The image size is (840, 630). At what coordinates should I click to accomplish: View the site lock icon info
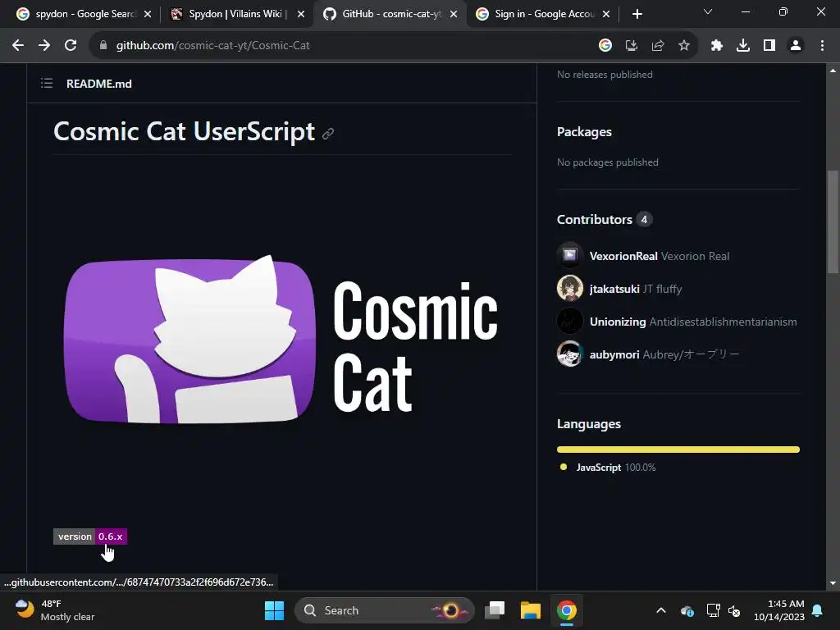tap(103, 46)
